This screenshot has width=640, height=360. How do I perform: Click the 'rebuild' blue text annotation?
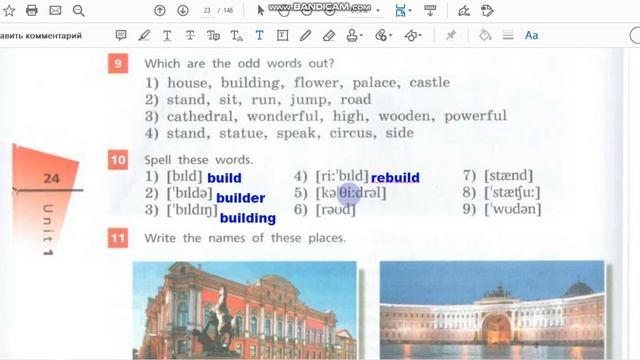click(395, 178)
